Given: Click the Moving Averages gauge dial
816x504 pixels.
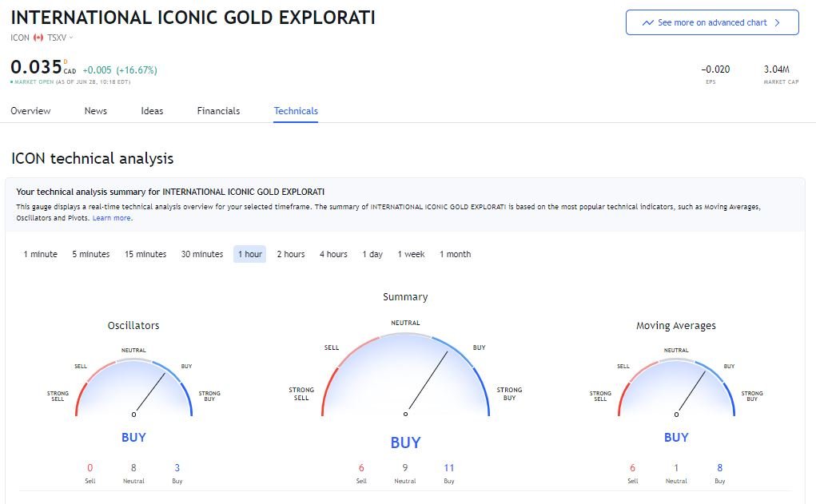Looking at the screenshot, I should click(676, 387).
